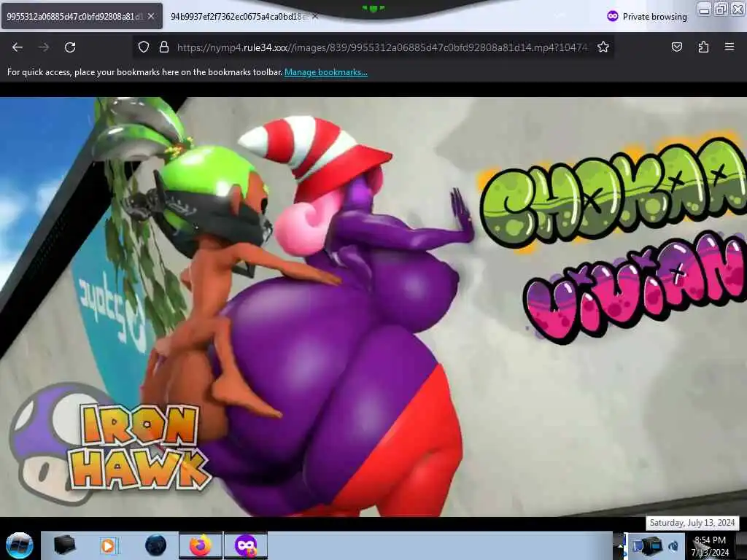Screen dimensions: 747x560
Task: Open the Manage bookmarks link
Action: click(326, 72)
